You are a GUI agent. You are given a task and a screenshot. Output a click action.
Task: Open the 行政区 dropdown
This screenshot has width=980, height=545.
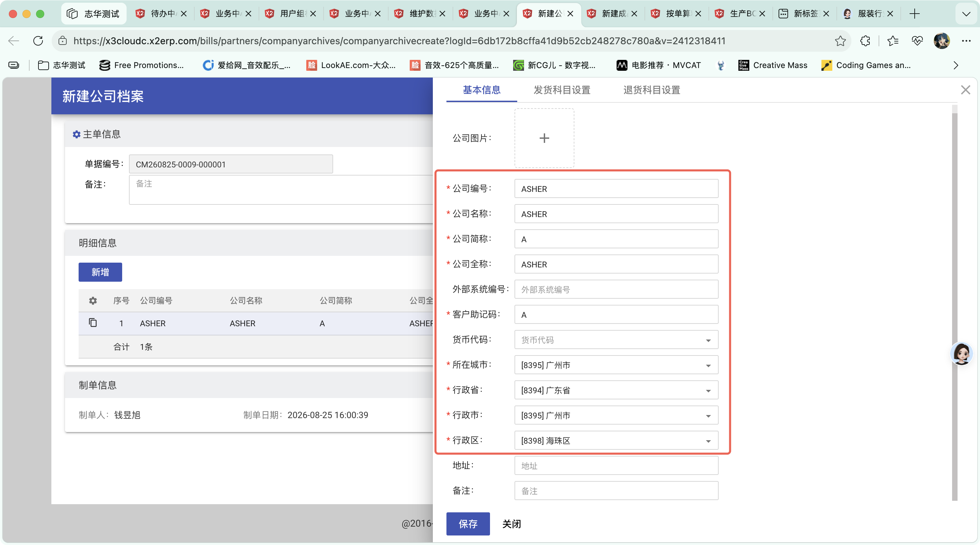click(616, 441)
